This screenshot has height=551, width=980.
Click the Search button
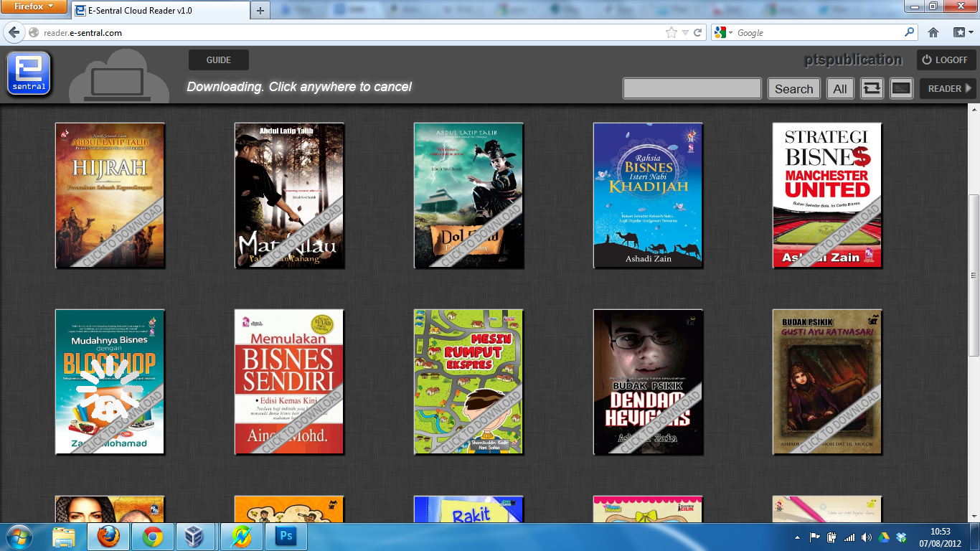point(793,89)
